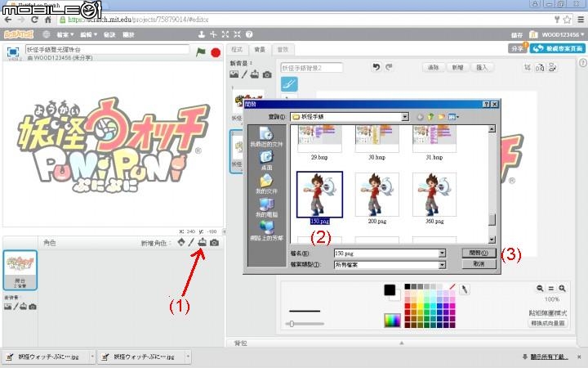The height and width of the screenshot is (368, 588).
Task: Click the Import button in paint editor
Action: click(x=482, y=67)
